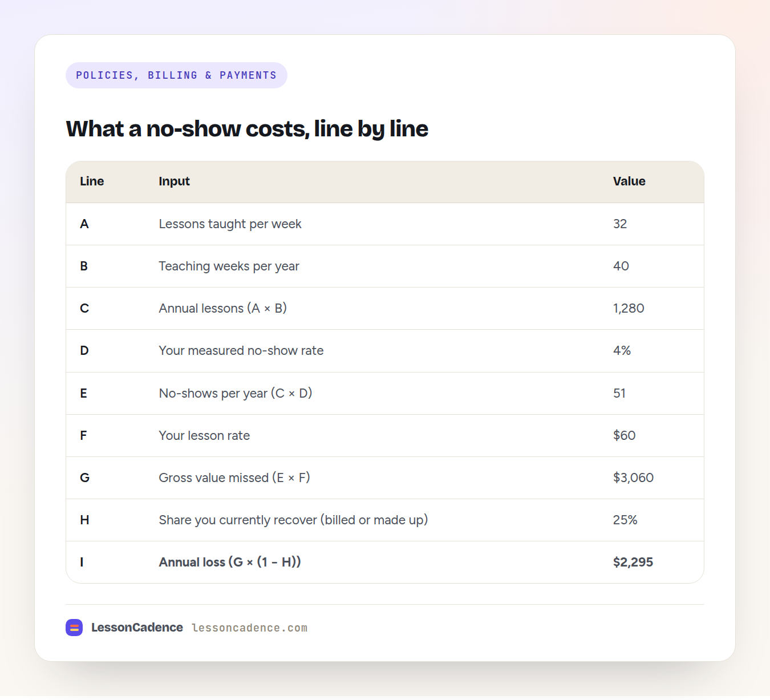
Task: Click 'No-shows per year (C × D)'
Action: tap(235, 394)
